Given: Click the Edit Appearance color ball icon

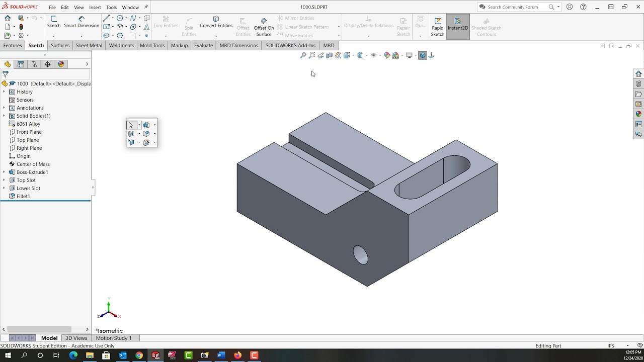Looking at the screenshot, I should tap(386, 55).
